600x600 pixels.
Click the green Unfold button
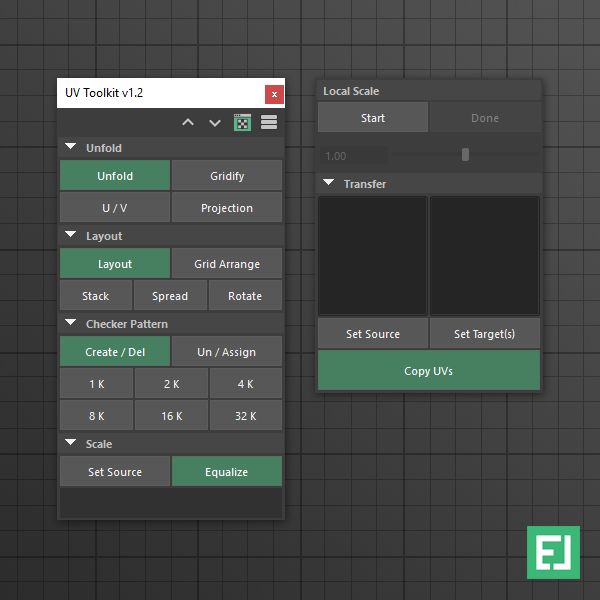(x=115, y=175)
